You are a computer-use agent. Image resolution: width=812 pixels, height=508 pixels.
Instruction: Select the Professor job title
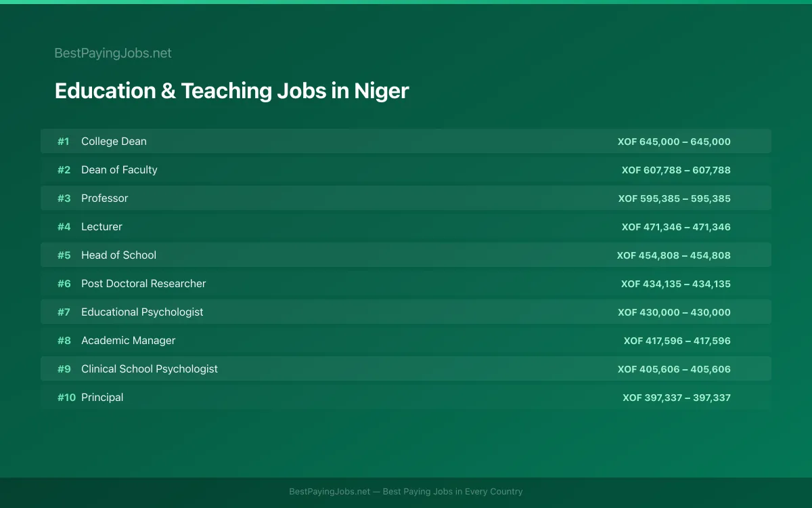pyautogui.click(x=104, y=198)
